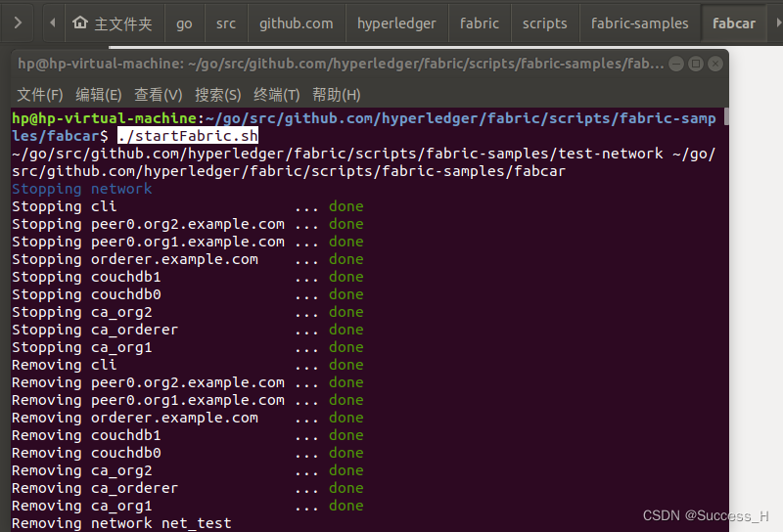Navigate to github.com breadcrumb
Viewport: 783px width, 532px height.
[297, 23]
